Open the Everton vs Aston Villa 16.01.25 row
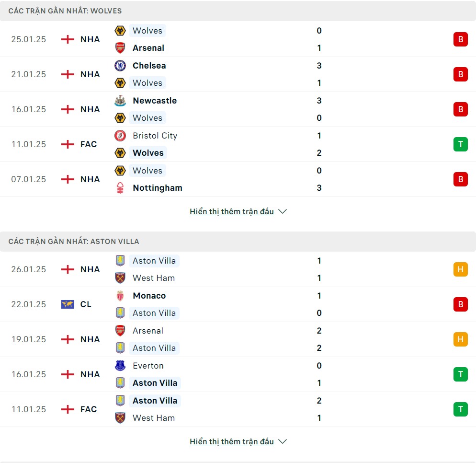The height and width of the screenshot is (463, 476). 238,374
